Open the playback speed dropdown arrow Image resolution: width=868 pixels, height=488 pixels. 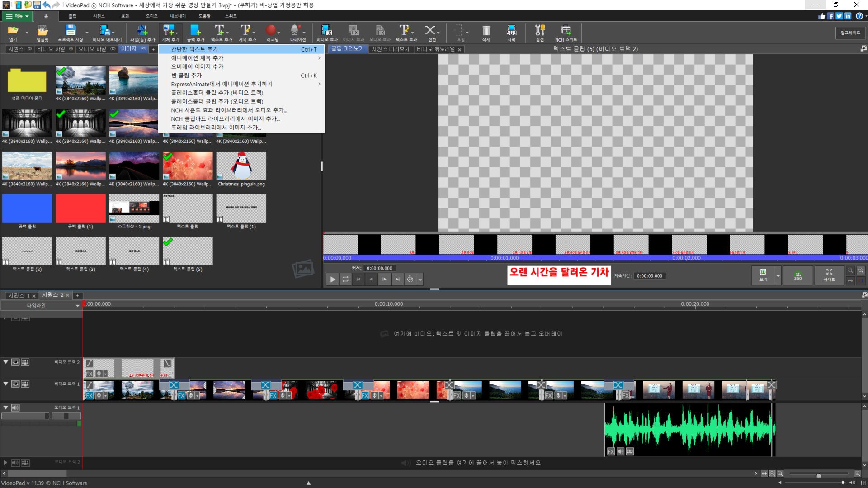click(x=420, y=280)
